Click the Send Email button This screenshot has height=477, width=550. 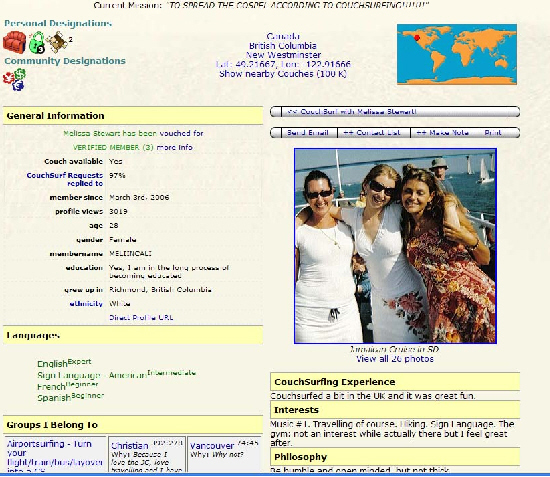pyautogui.click(x=308, y=133)
